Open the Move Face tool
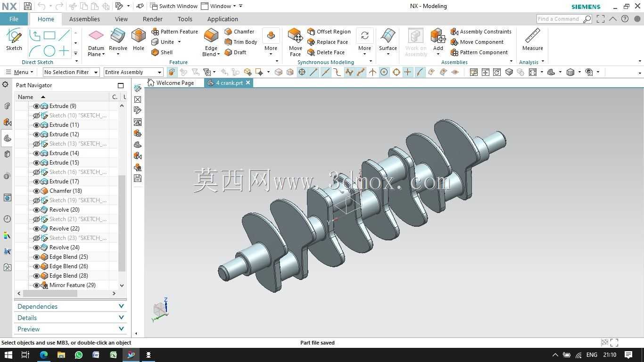Viewport: 644px width, 362px height. [295, 42]
